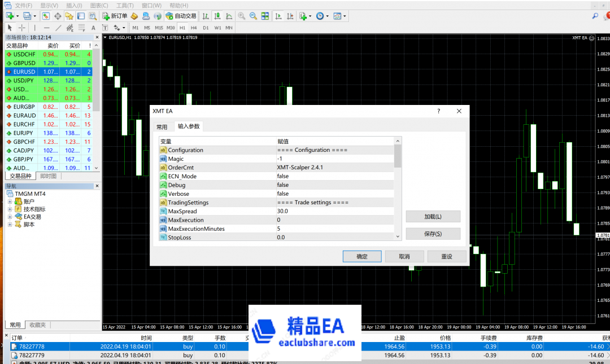This screenshot has width=610, height=364.
Task: Toggle the H4 timeframe button
Action: pyautogui.click(x=194, y=28)
